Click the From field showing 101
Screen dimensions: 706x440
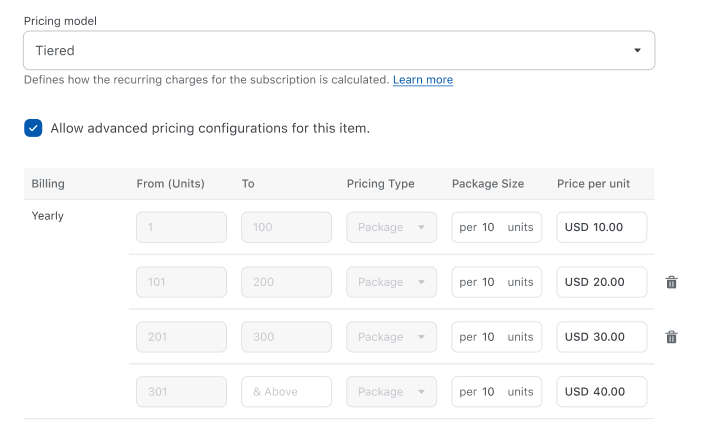pyautogui.click(x=181, y=282)
